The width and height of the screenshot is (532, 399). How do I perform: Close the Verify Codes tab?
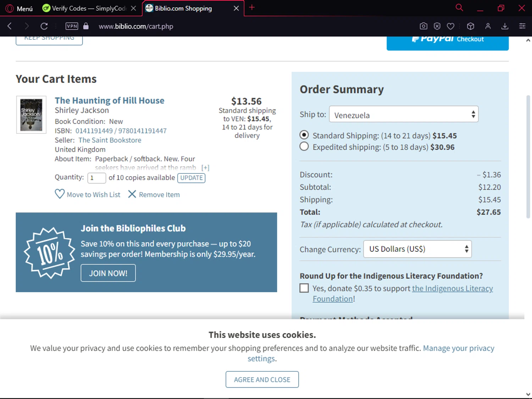point(133,8)
